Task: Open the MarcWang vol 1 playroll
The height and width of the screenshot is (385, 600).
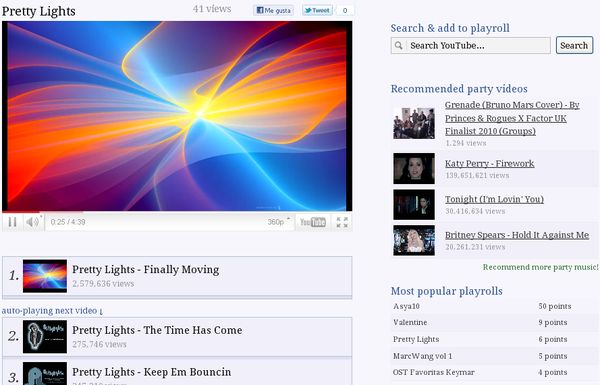Action: 422,356
